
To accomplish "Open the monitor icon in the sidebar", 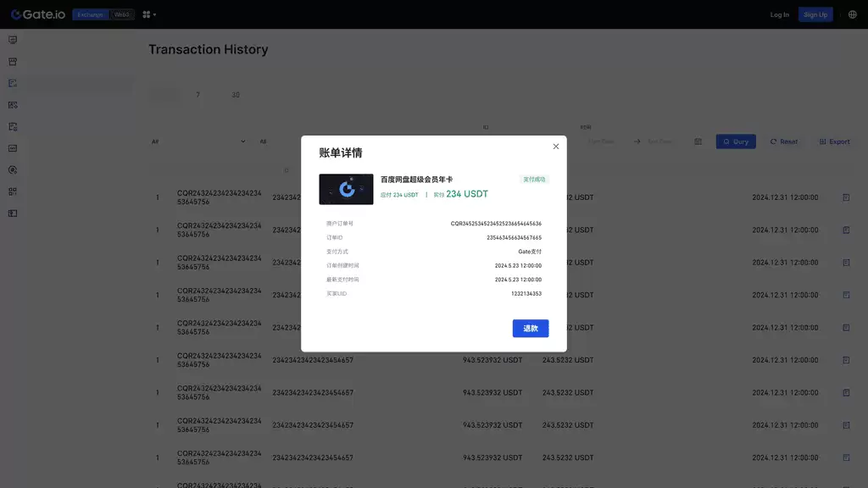I will pyautogui.click(x=13, y=40).
